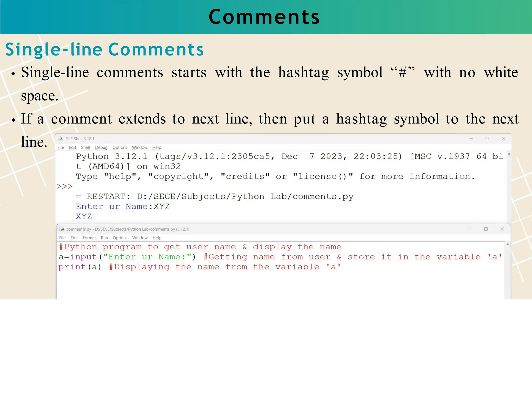Open the File menu in IDLE Shell

pyautogui.click(x=61, y=148)
